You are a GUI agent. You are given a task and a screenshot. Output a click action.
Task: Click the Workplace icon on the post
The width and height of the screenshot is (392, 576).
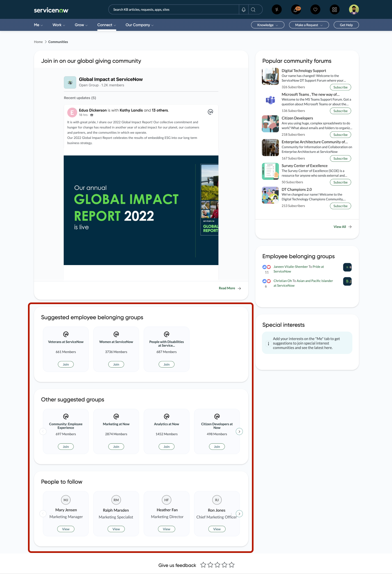click(211, 112)
